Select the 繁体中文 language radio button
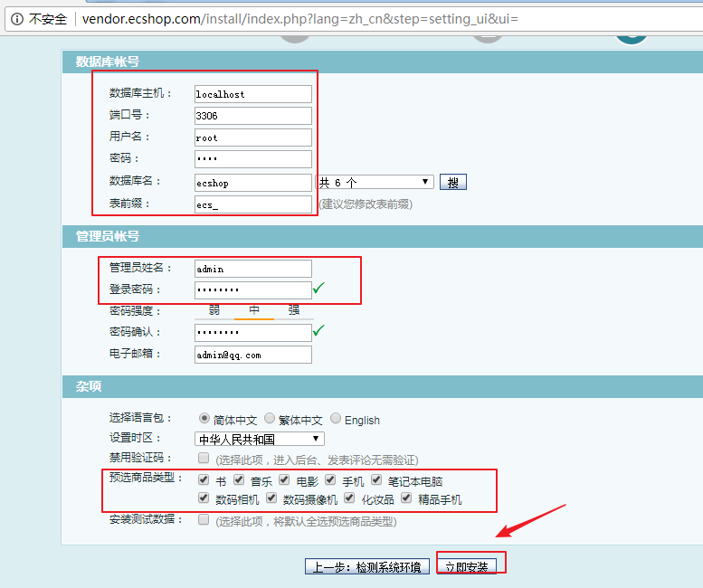This screenshot has width=703, height=588. 270,419
